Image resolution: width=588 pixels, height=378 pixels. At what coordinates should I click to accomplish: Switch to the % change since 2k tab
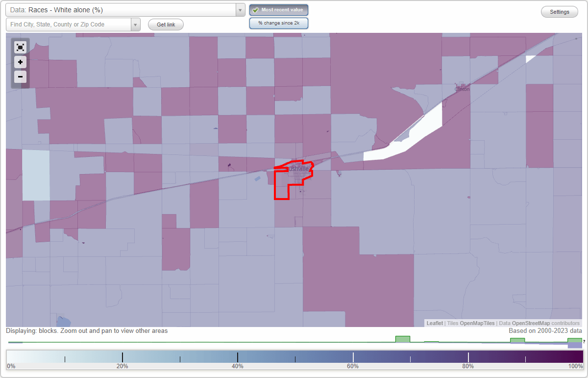click(278, 23)
